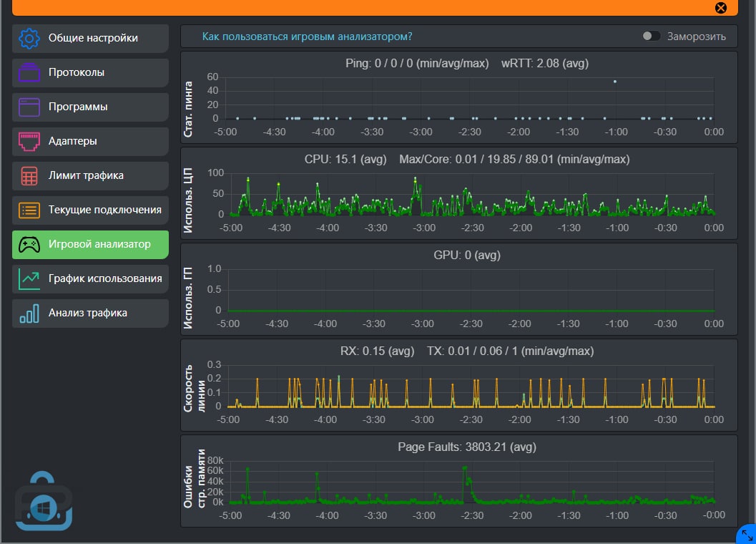Screen dimensions: 756x544
Task: Open 'Как пользоваться игровым анализатором?' link
Action: click(x=307, y=37)
